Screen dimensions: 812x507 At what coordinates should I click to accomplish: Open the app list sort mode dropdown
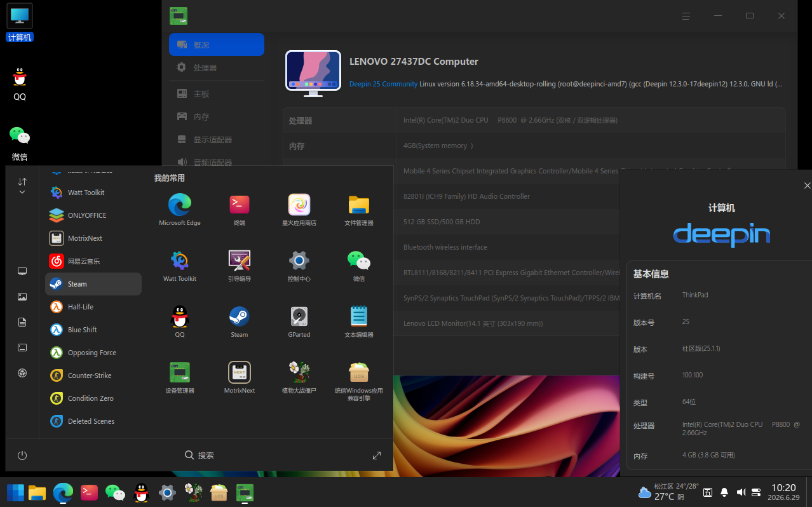click(22, 186)
